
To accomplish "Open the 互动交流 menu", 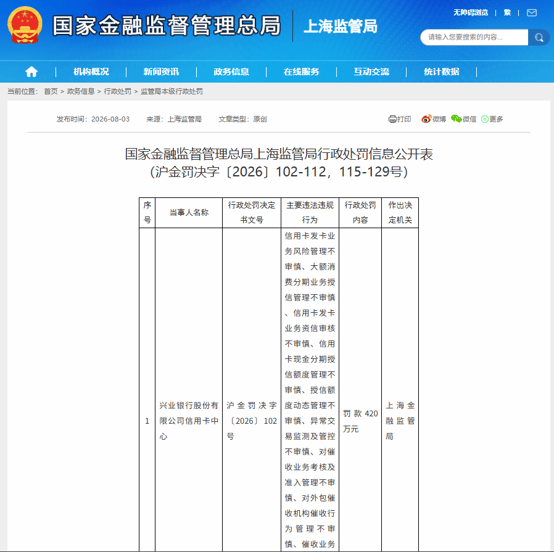I will point(372,72).
